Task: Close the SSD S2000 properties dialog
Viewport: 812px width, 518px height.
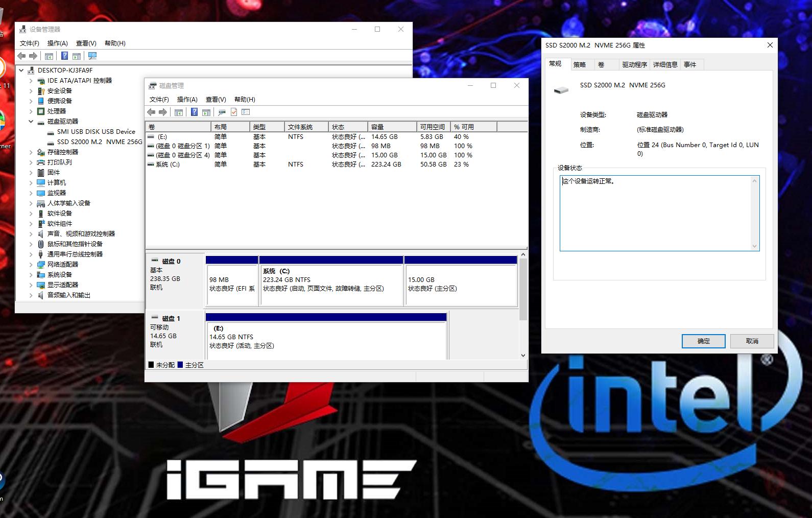Action: pos(770,45)
